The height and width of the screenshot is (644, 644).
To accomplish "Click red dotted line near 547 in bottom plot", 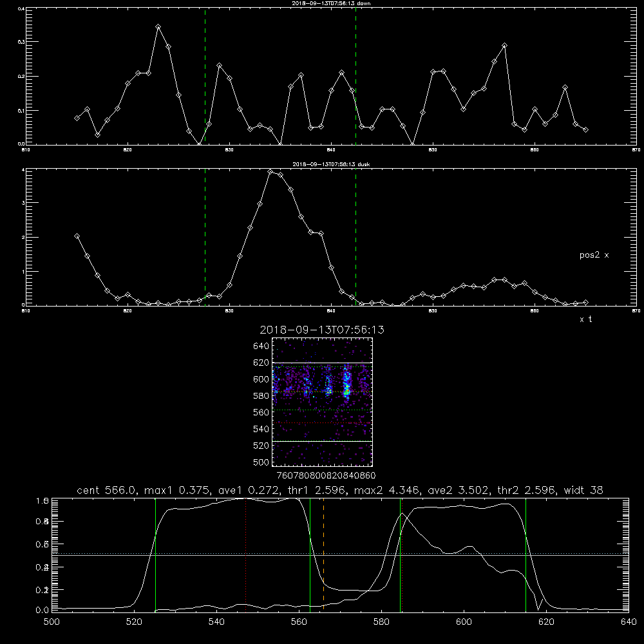I will tap(245, 554).
